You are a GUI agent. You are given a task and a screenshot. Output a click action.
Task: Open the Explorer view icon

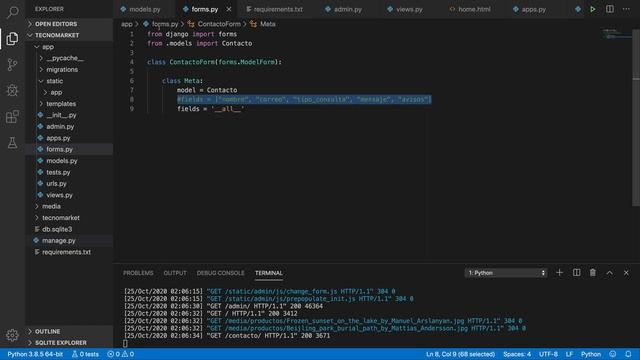point(12,38)
